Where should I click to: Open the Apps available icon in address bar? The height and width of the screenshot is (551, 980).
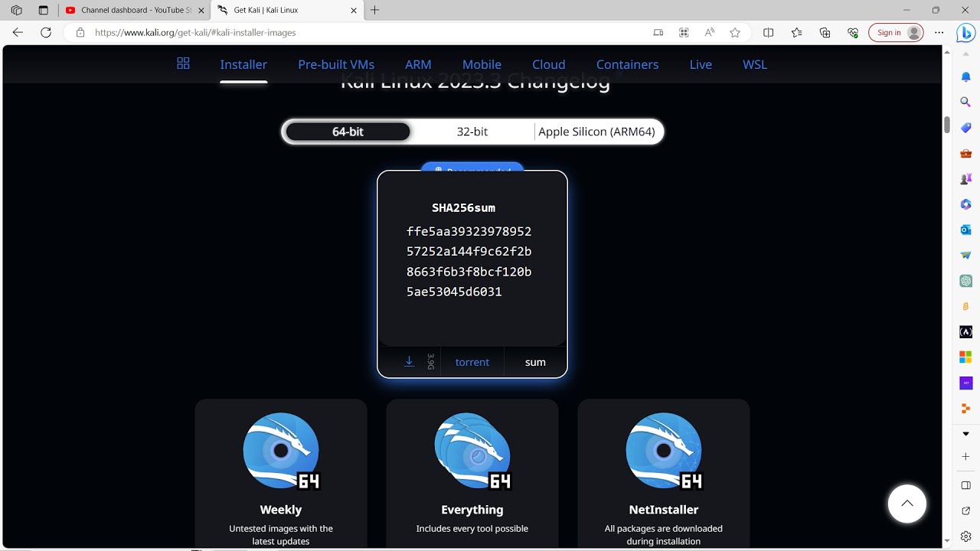[x=684, y=33]
